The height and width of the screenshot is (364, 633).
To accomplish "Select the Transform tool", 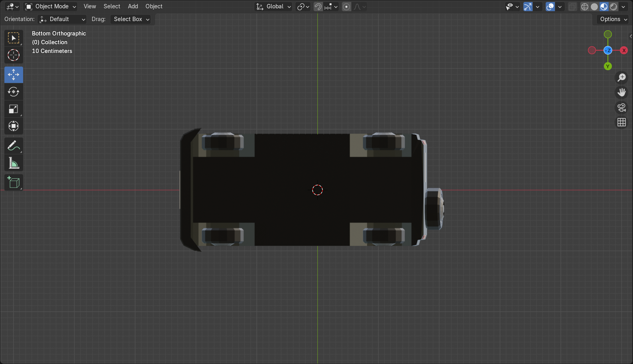I will [14, 126].
